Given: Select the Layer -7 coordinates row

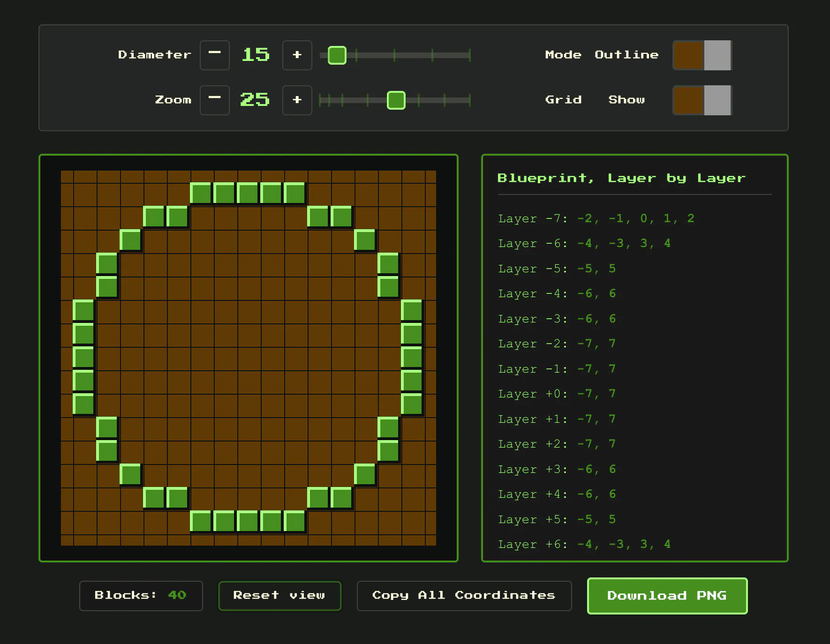Looking at the screenshot, I should pos(634,219).
